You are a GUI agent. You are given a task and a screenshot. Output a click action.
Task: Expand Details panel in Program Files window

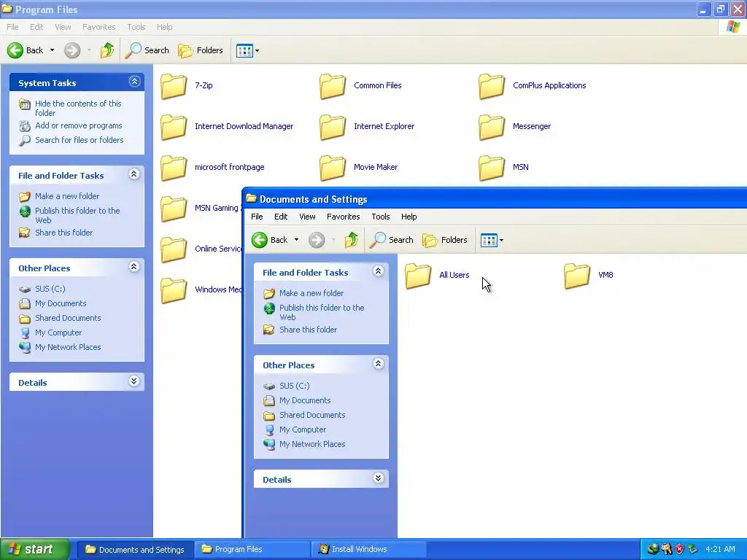click(134, 381)
